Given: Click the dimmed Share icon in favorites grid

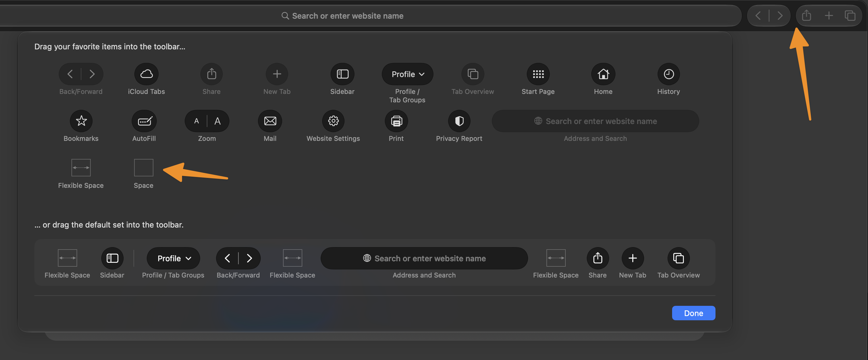Looking at the screenshot, I should click(x=211, y=74).
